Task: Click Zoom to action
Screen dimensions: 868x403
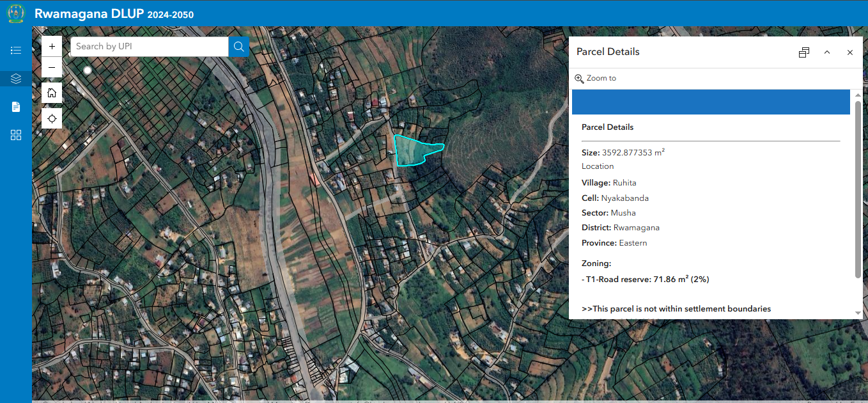Action: coord(595,78)
